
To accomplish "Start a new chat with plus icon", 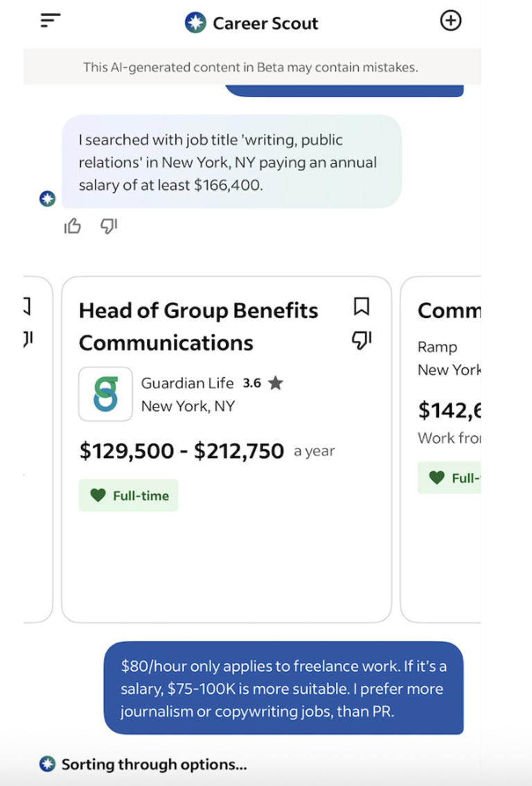I will 450,21.
